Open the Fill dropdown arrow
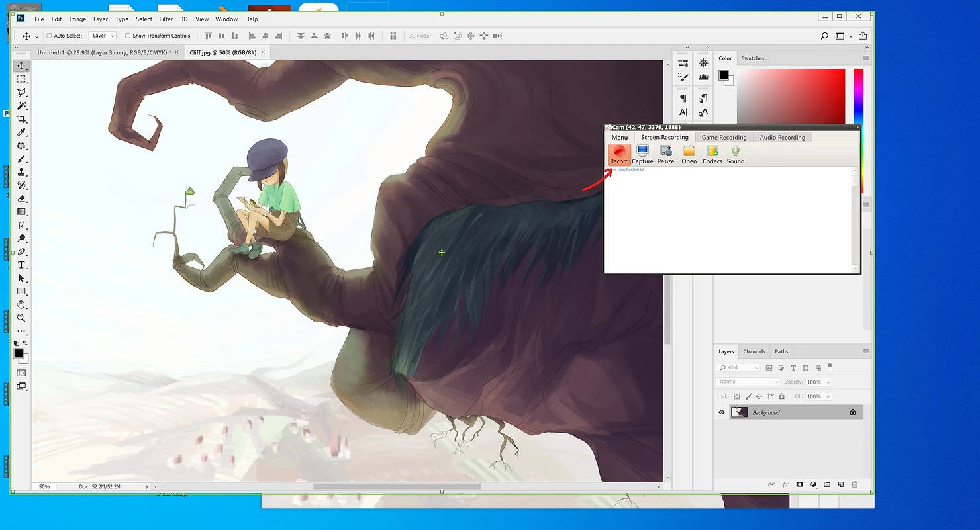 coord(828,397)
